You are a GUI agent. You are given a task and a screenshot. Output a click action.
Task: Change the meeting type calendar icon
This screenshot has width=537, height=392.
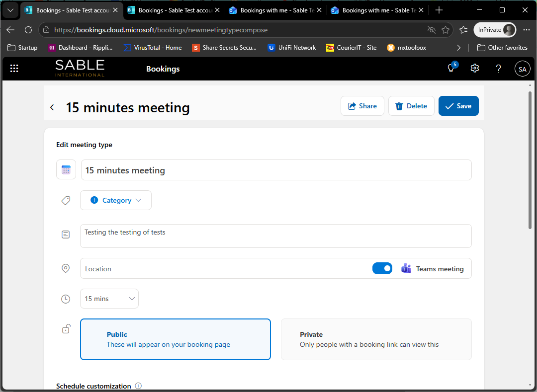tap(66, 169)
